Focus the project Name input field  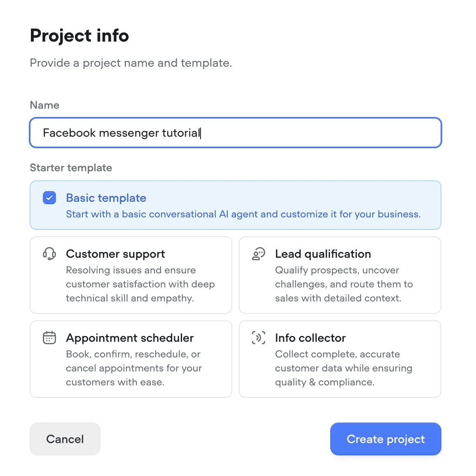236,133
